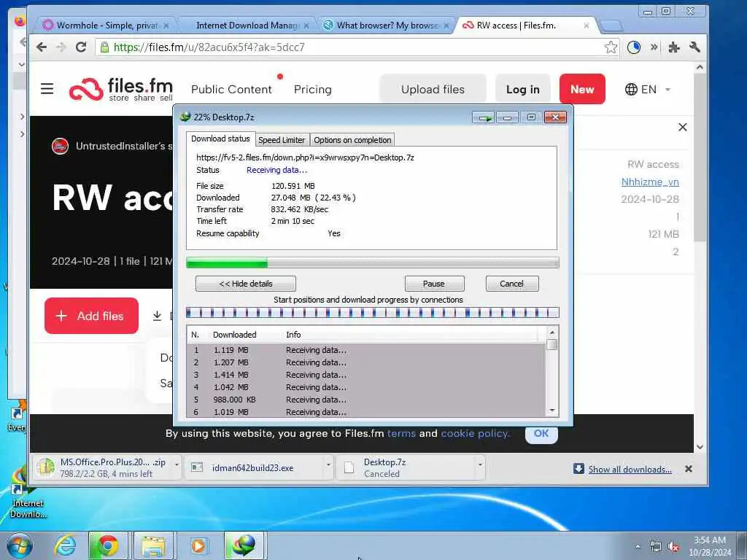Open the Desktop.7z download options arrow

pos(480,464)
